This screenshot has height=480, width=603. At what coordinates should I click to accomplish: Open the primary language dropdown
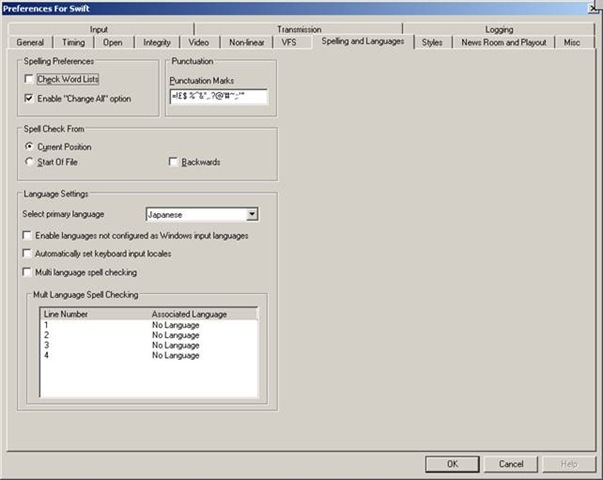(252, 214)
